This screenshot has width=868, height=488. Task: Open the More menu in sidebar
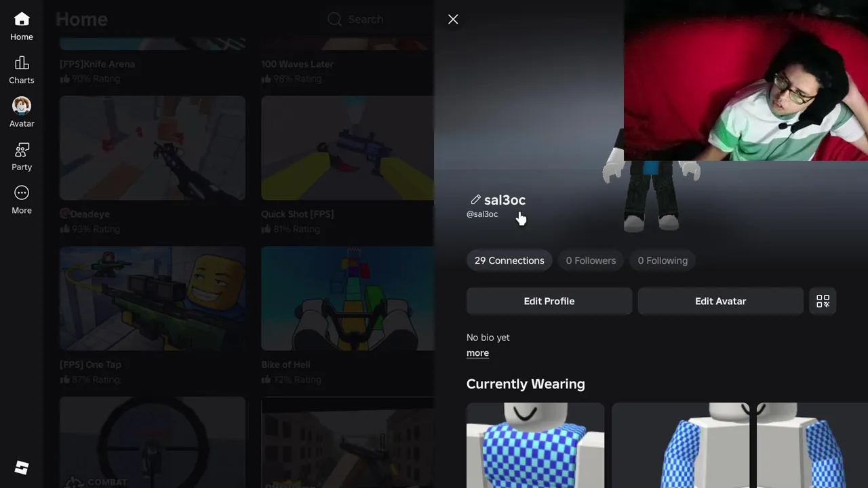[22, 201]
